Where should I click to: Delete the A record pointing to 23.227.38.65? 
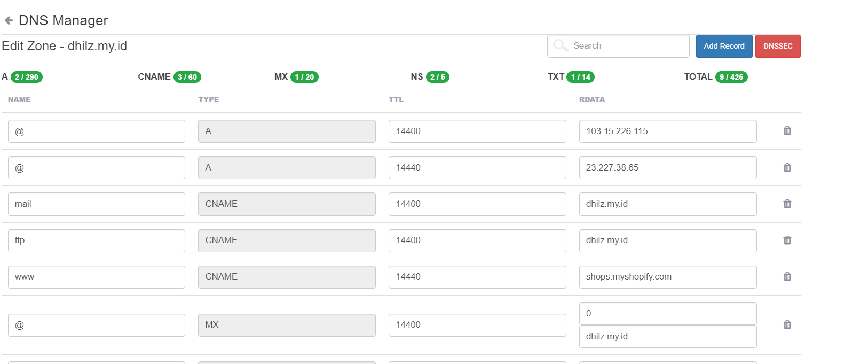tap(787, 167)
